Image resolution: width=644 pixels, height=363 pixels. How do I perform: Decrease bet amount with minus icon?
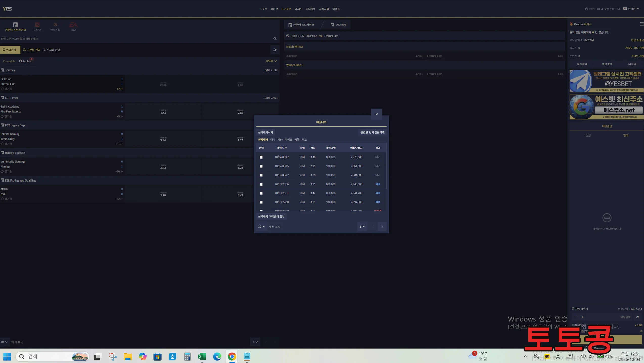(x=576, y=317)
